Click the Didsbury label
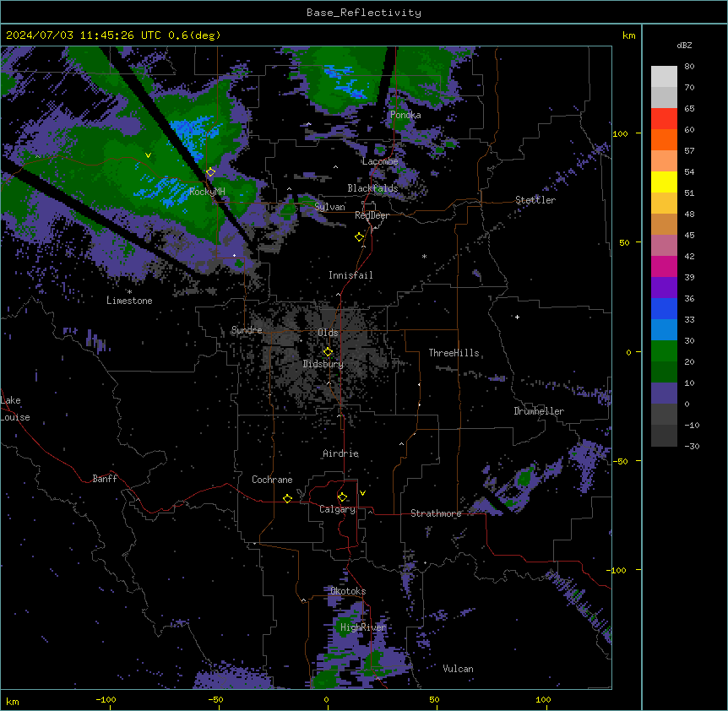The width and height of the screenshot is (728, 711). (x=323, y=364)
